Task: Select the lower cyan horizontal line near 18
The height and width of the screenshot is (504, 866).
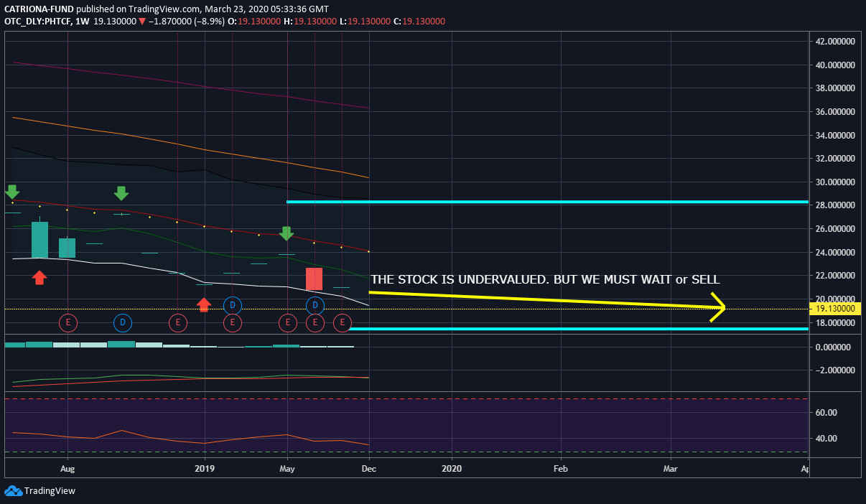Action: click(579, 329)
